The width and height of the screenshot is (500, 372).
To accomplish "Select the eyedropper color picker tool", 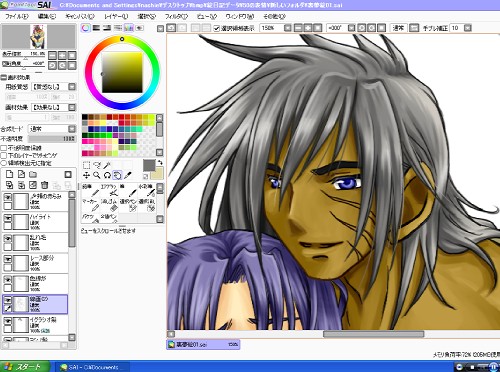I will tap(127, 175).
